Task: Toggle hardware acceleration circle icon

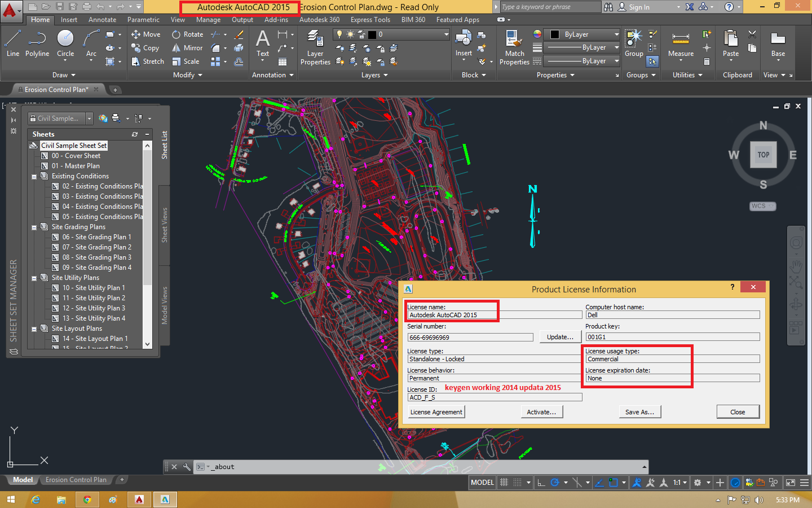Action: pyautogui.click(x=735, y=483)
